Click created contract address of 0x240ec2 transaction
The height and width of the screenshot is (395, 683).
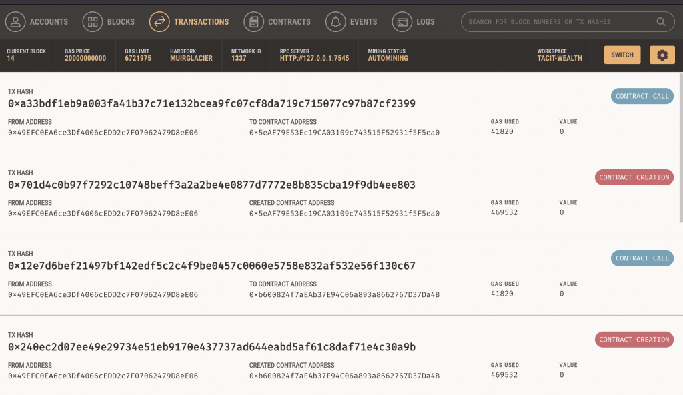[344, 376]
